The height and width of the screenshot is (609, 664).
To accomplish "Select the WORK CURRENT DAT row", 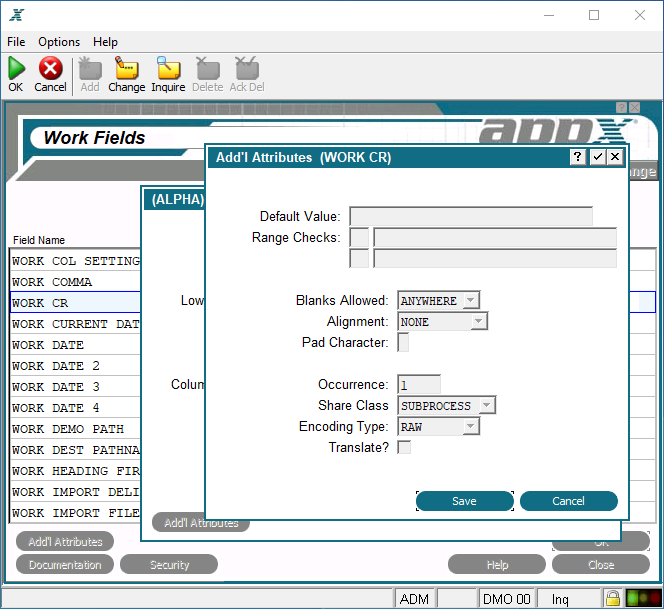I will pyautogui.click(x=75, y=324).
